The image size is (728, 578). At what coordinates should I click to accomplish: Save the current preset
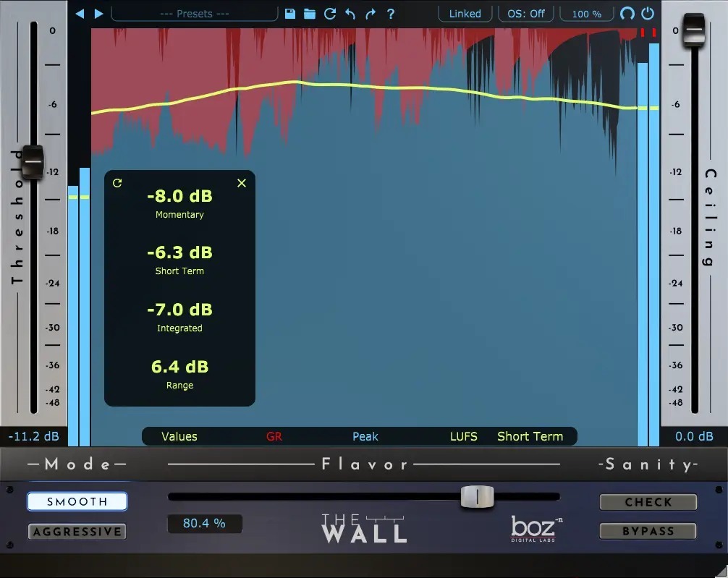click(x=289, y=13)
